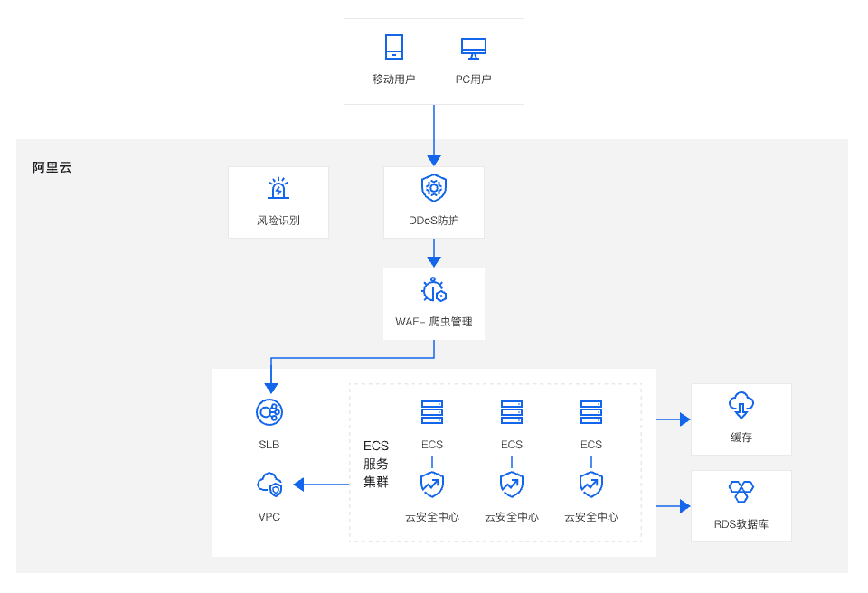This screenshot has width=868, height=593.
Task: Select the rightmost ECS server icon
Action: (x=591, y=412)
